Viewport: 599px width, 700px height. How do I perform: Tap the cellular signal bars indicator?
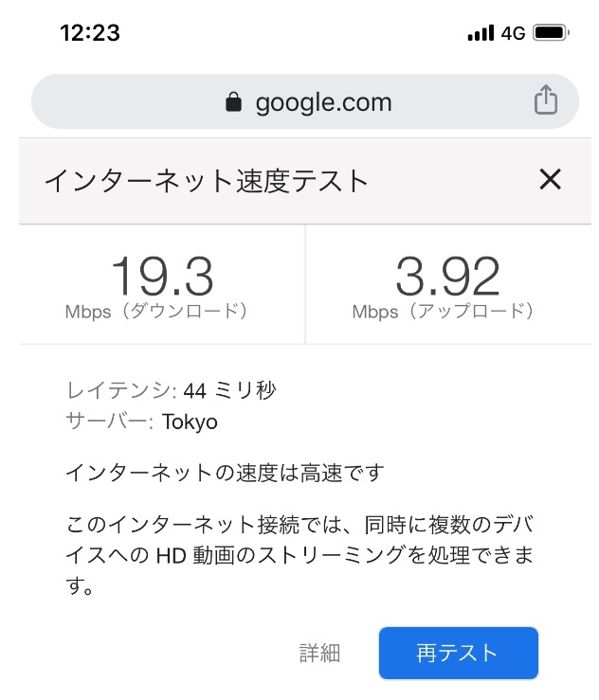pyautogui.click(x=481, y=33)
